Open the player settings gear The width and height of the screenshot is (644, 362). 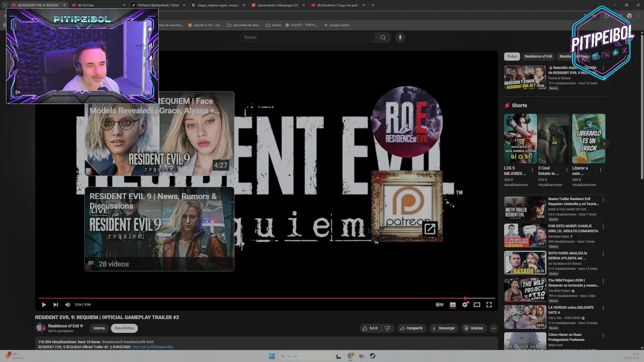tap(465, 305)
